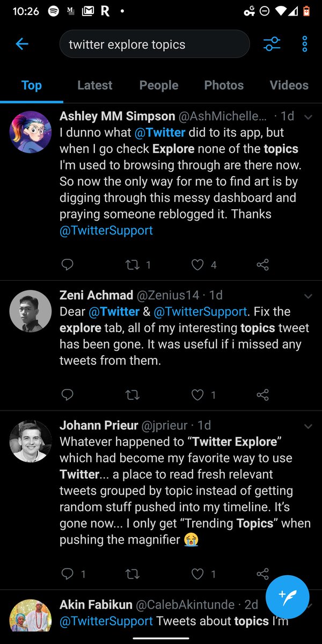Screen dimensions: 322x644
Task: Share Ashley MM Simpson's tweet
Action: 262,265
